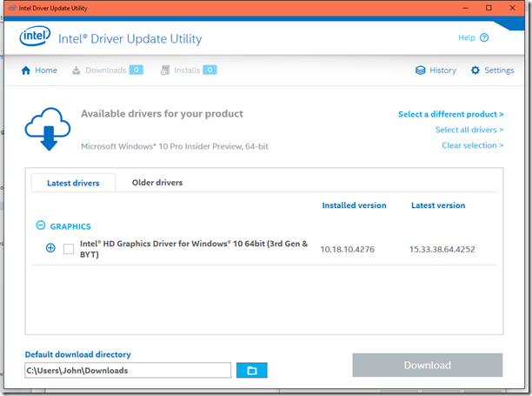Click the Downloads count badge

coord(136,70)
